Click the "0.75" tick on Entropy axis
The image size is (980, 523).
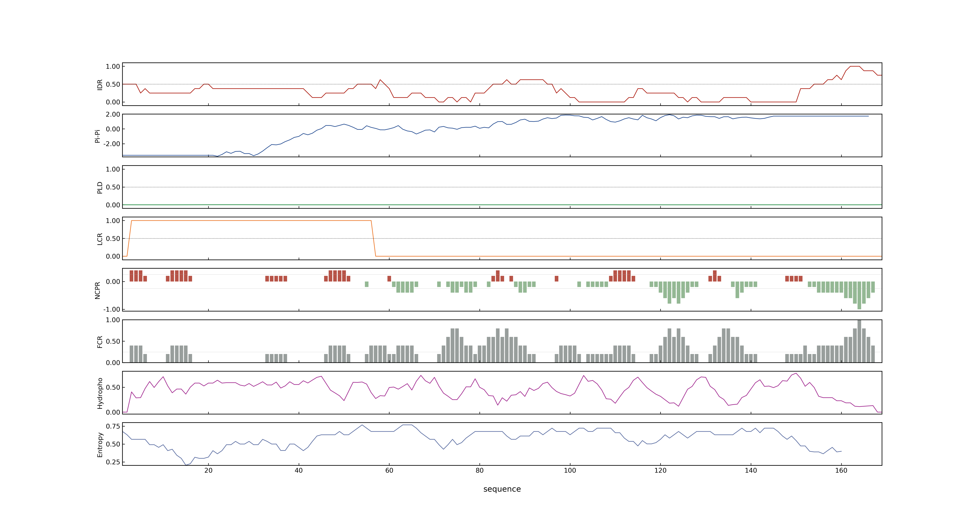point(113,426)
